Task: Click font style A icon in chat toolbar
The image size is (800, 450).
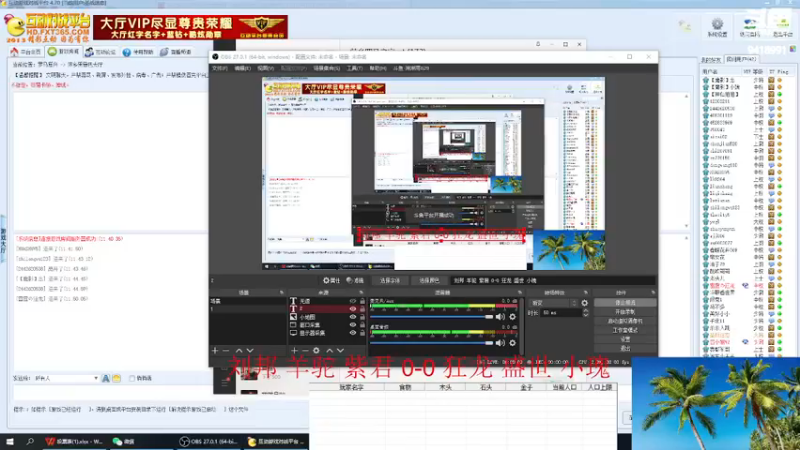Action: pos(106,378)
